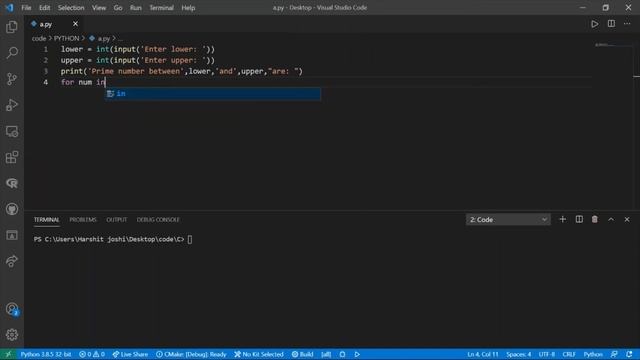Viewport: 640px width, 360px height.
Task: Open Remote Explorer view
Action: [12, 131]
